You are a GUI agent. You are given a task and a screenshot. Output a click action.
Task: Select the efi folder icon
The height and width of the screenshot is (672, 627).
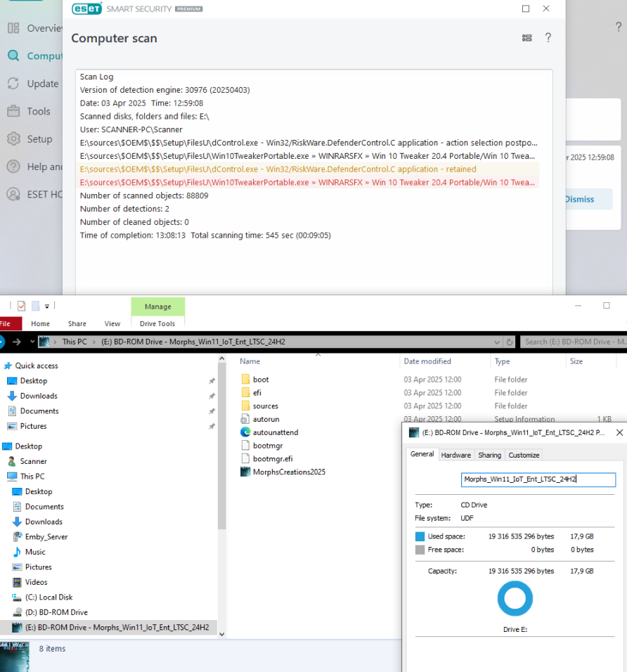(245, 392)
